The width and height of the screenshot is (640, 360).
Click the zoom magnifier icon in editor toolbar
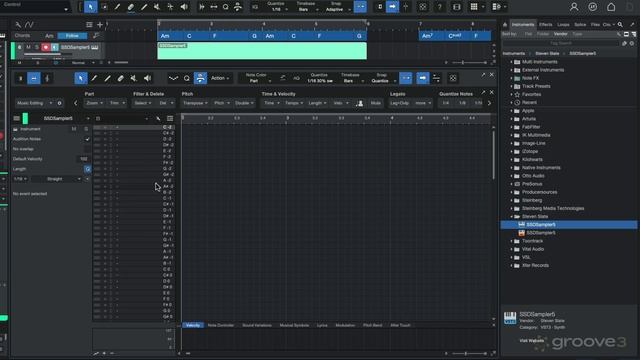coord(187,78)
